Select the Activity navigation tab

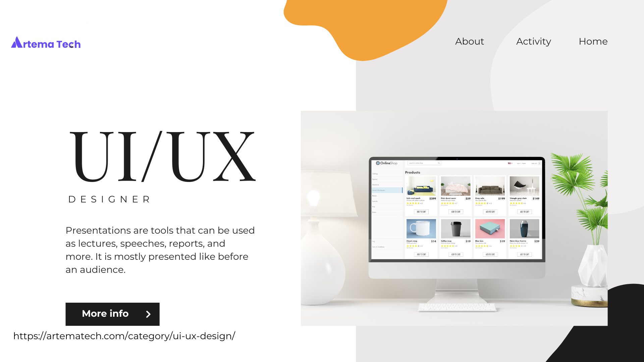(x=533, y=41)
